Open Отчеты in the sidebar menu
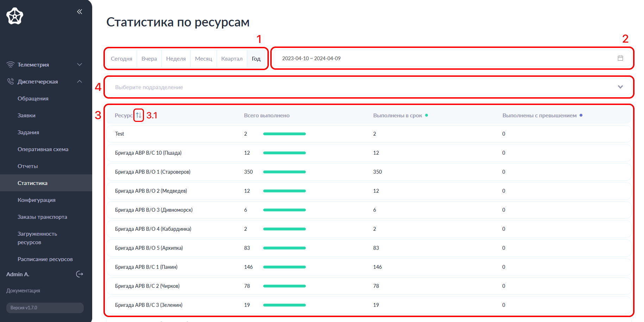644x322 pixels. (27, 166)
